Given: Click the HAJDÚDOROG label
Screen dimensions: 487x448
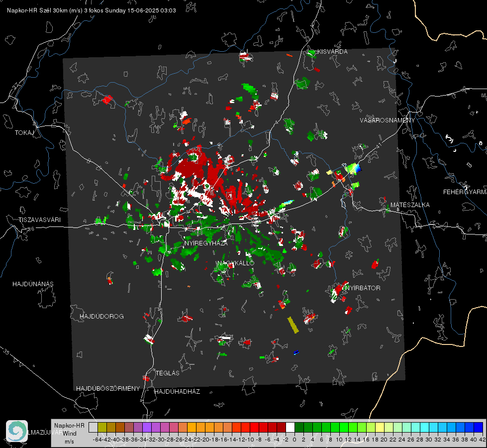Looking at the screenshot, I should coord(101,316).
